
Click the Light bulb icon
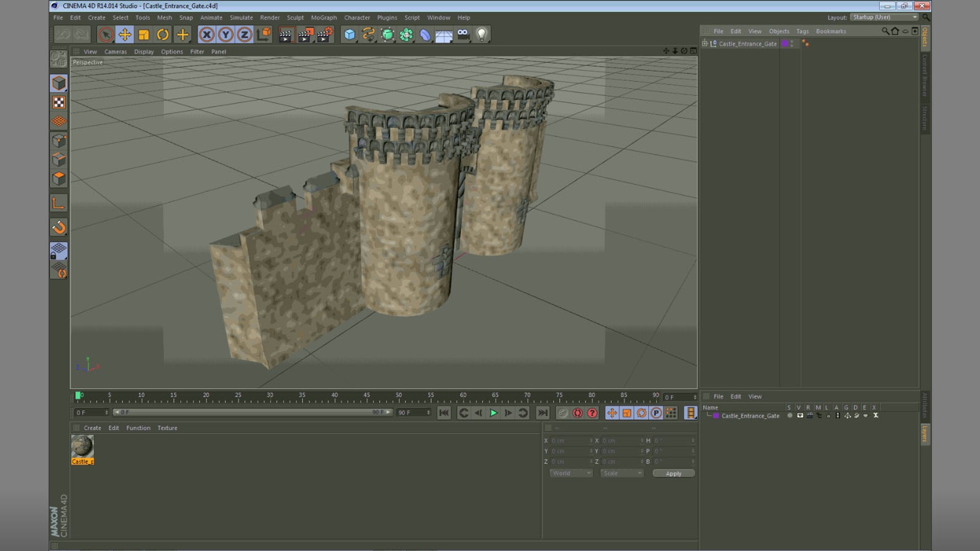click(481, 35)
